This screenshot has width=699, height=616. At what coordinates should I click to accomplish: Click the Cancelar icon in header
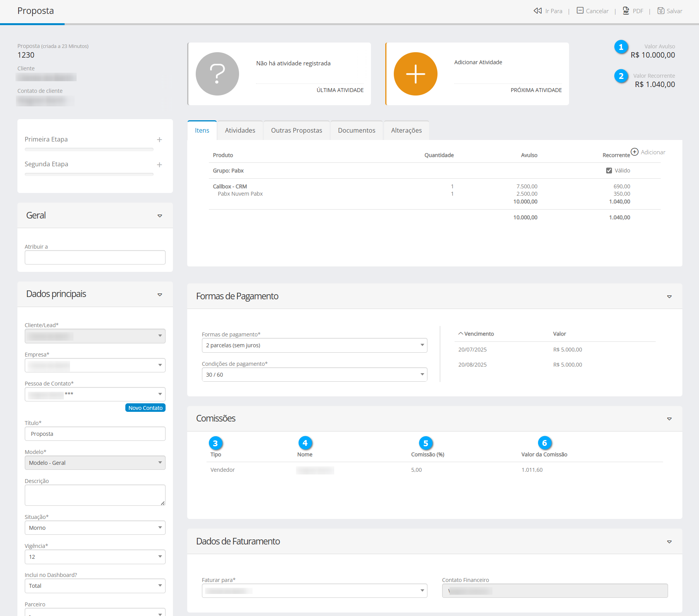[580, 10]
